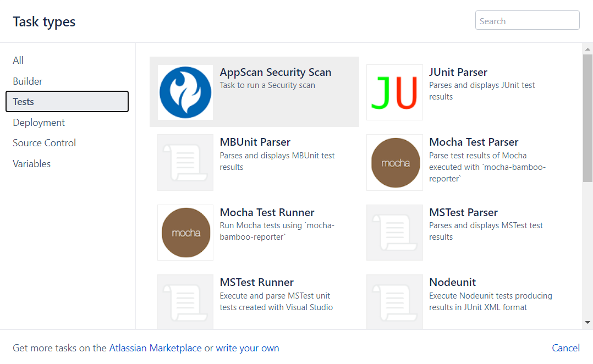Choose Mocha Test Runner title
The image size is (593, 364).
click(x=267, y=212)
